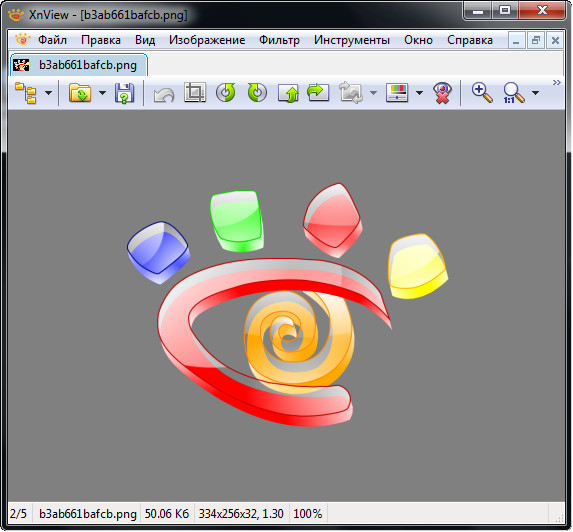Expand the zoom 1:1 dropdown arrow
573x532 pixels.
point(535,93)
